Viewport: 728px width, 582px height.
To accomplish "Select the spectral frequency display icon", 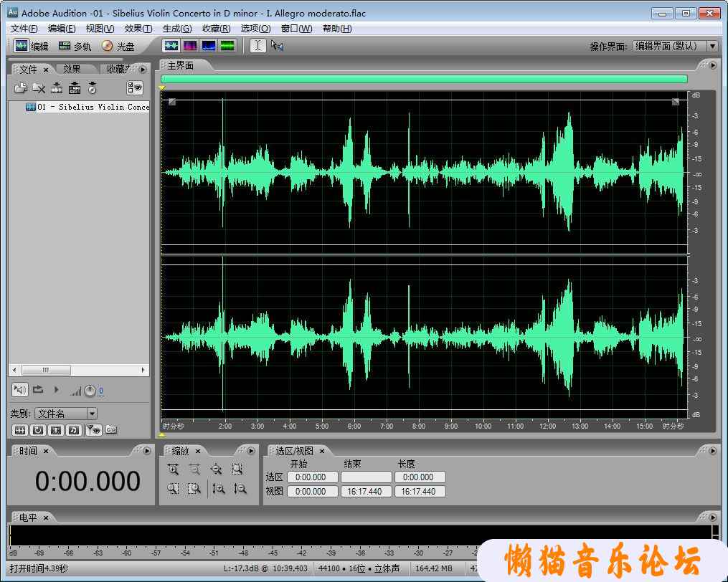I will pyautogui.click(x=190, y=45).
